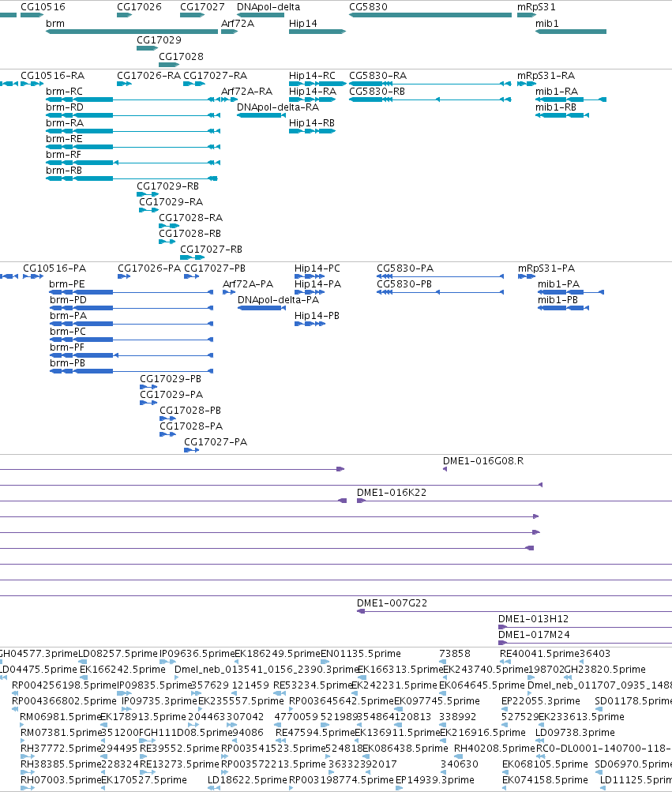Select the CG17027-RA transcript label

coord(216,76)
